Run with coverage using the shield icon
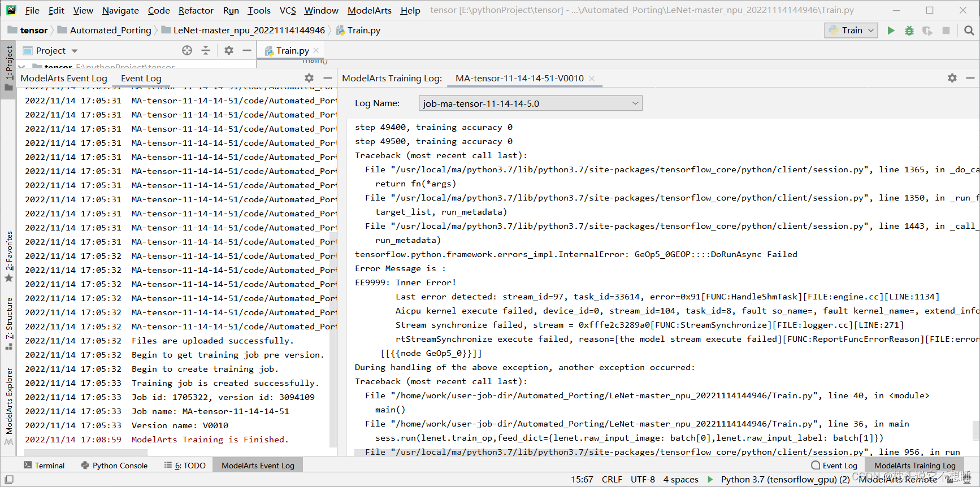The width and height of the screenshot is (980, 487). pos(927,31)
